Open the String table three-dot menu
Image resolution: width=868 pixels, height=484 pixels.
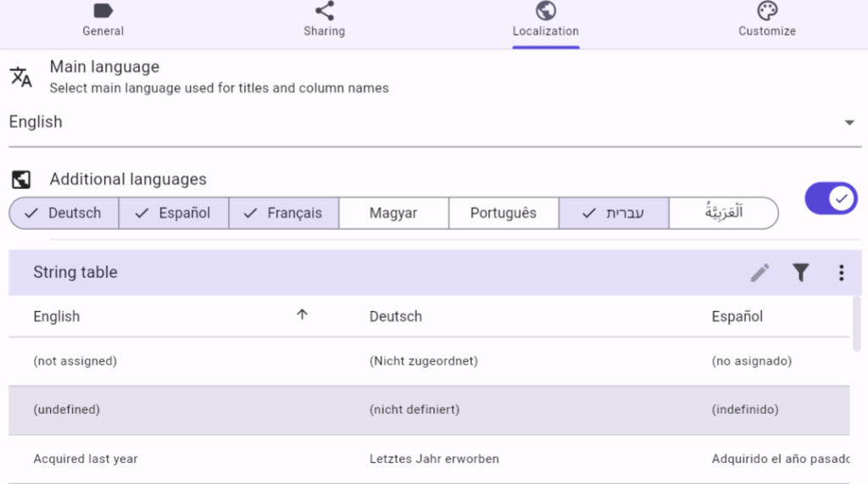(841, 272)
